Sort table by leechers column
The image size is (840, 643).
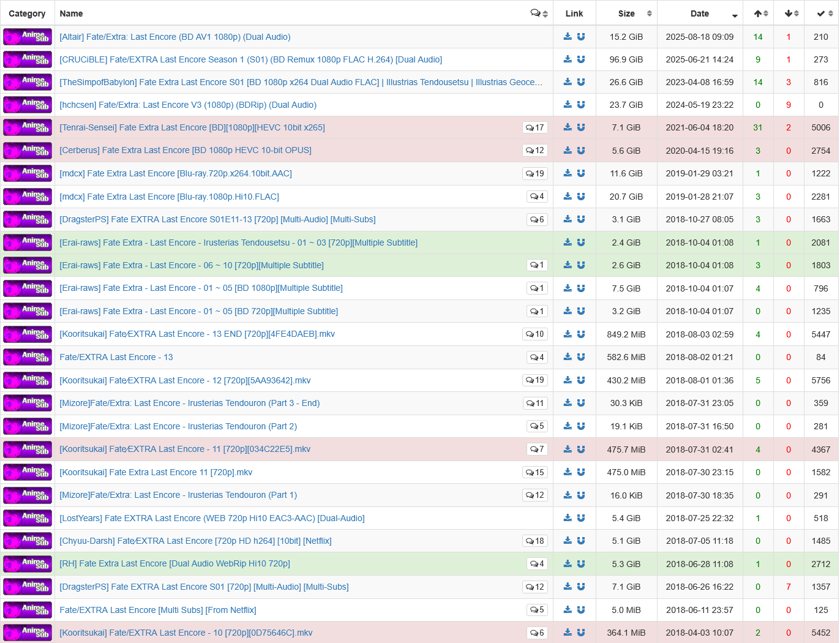coord(789,13)
